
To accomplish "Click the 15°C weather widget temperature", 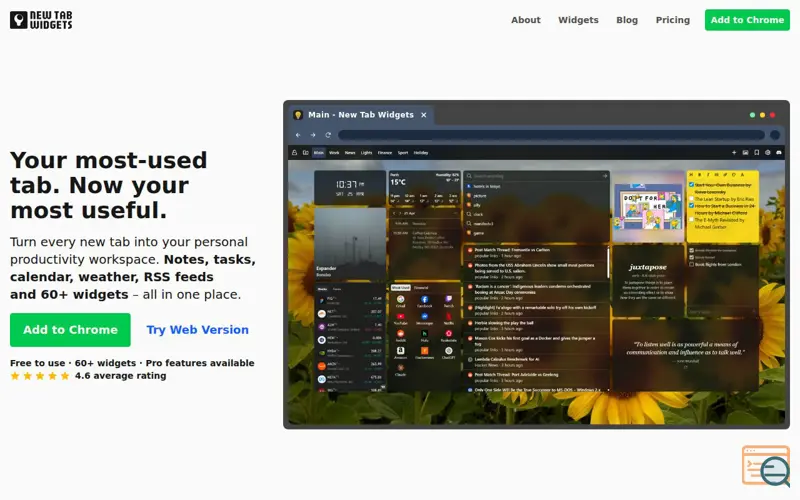I will pos(398,182).
